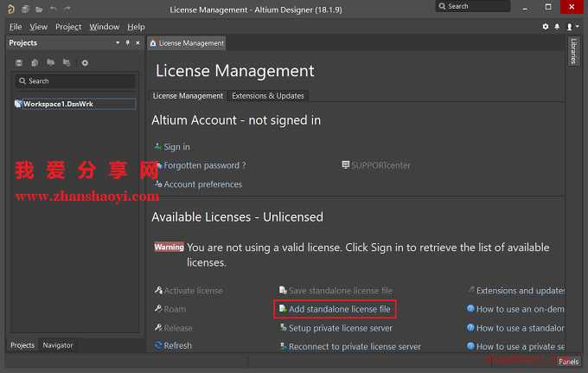Open How to use an on-demand help link
Image resolution: width=588 pixels, height=373 pixels.
point(521,309)
